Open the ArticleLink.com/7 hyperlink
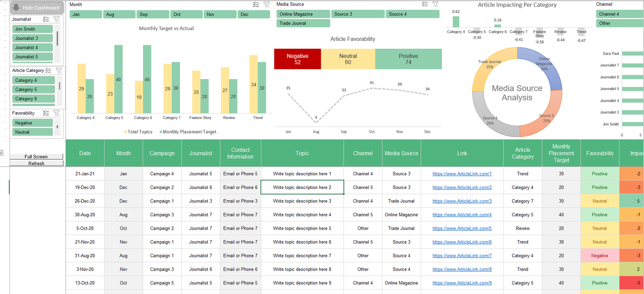This screenshot has height=294, width=644. (x=462, y=256)
